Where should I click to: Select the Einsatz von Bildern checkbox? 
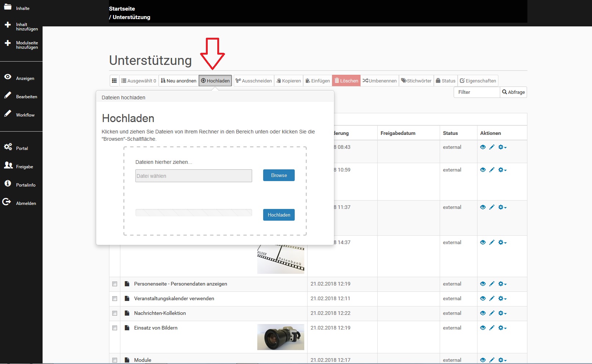115,328
